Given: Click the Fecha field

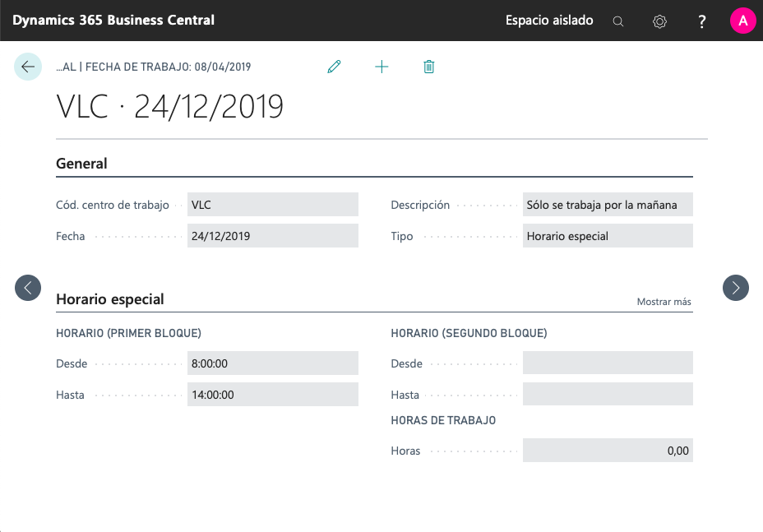Looking at the screenshot, I should pos(273,236).
